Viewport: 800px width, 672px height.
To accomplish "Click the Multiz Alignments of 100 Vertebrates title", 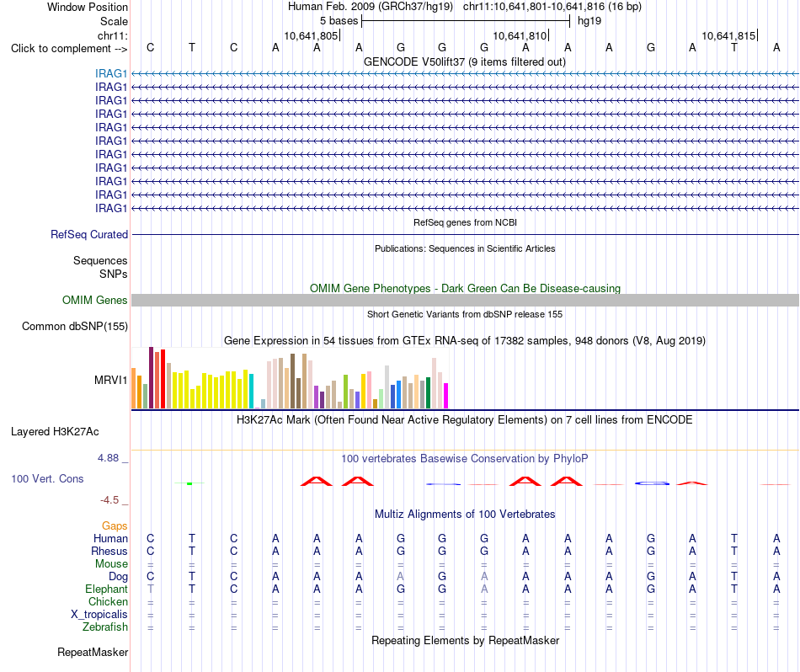I will pos(465,514).
